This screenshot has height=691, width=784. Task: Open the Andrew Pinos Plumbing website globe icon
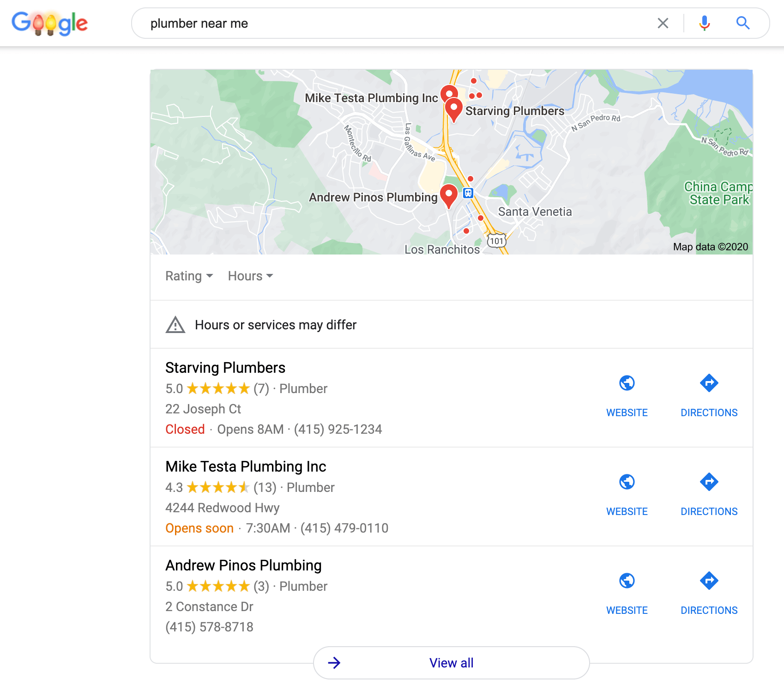click(x=627, y=581)
